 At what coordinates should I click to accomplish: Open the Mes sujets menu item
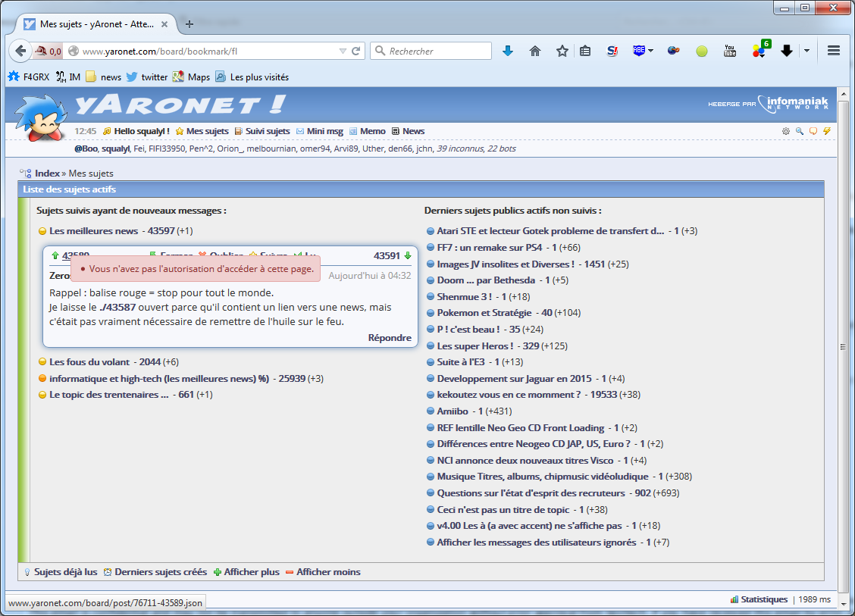point(207,131)
